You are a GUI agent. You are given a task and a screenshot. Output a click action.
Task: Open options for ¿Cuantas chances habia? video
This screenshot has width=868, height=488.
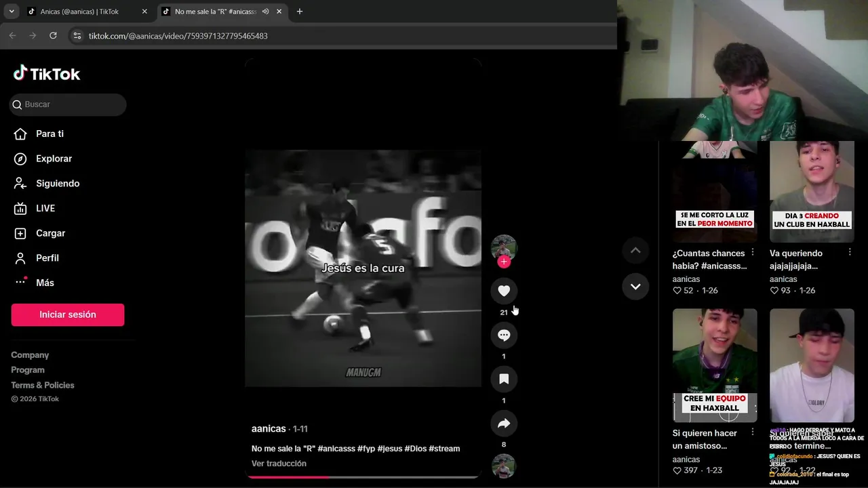(753, 252)
